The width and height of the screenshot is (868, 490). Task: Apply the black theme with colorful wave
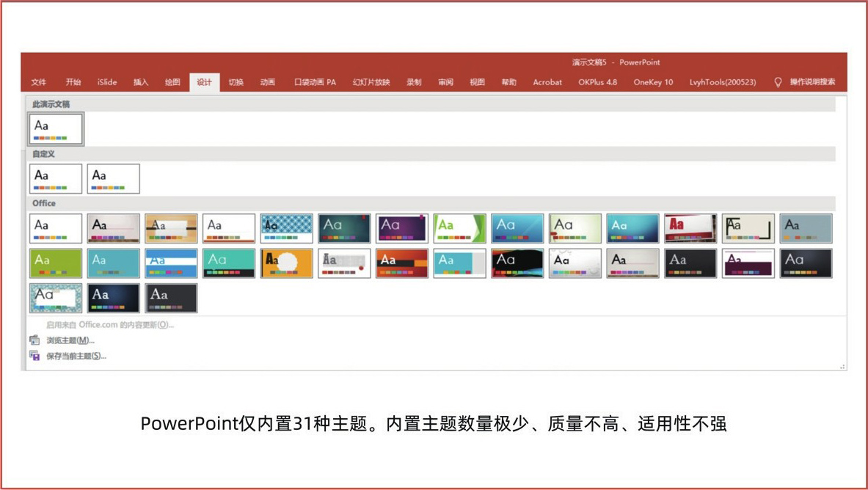click(517, 263)
